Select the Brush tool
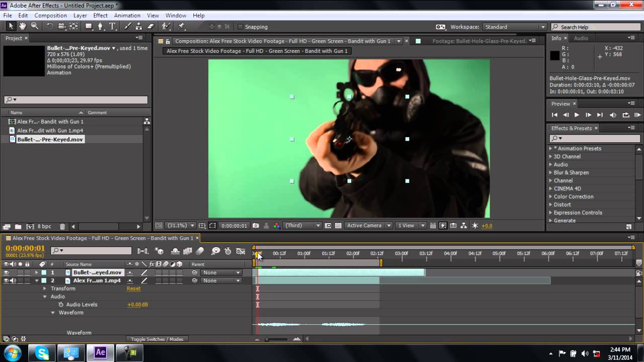This screenshot has height=362, width=644. pyautogui.click(x=128, y=26)
